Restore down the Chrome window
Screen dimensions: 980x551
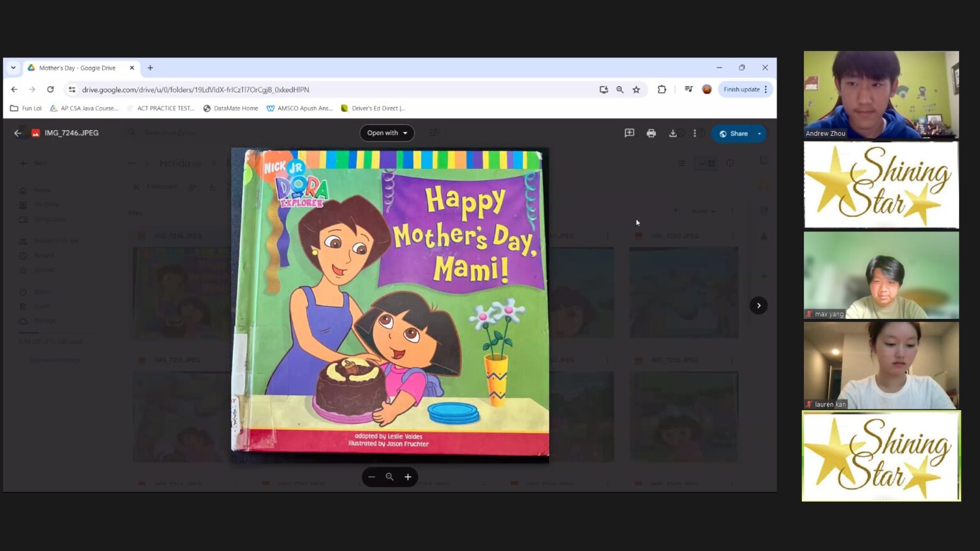click(x=742, y=68)
